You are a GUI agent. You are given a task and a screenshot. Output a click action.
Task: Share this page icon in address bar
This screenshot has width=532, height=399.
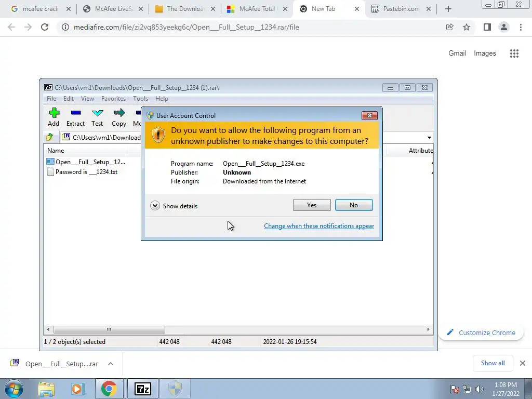click(x=450, y=27)
